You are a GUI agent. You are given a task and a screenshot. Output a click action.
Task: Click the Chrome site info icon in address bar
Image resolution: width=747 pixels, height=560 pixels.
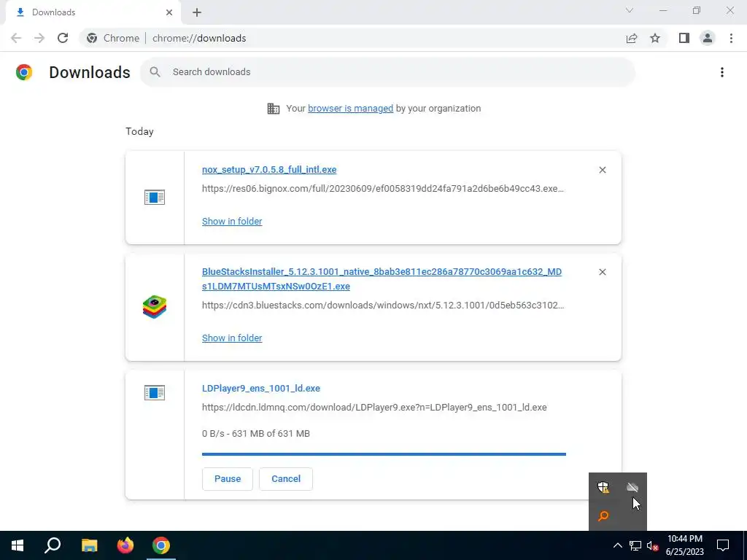tap(92, 38)
